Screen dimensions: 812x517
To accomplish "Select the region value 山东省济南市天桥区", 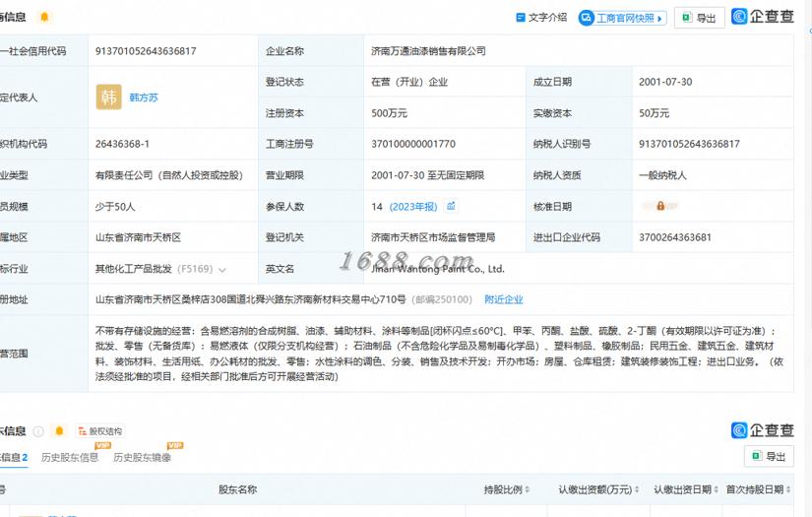I will coord(138,237).
